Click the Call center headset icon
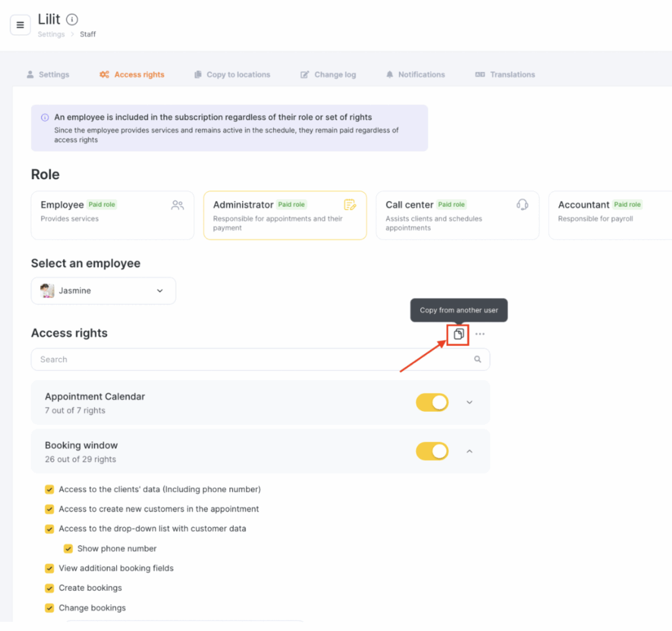Image resolution: width=672 pixels, height=631 pixels. click(x=522, y=205)
